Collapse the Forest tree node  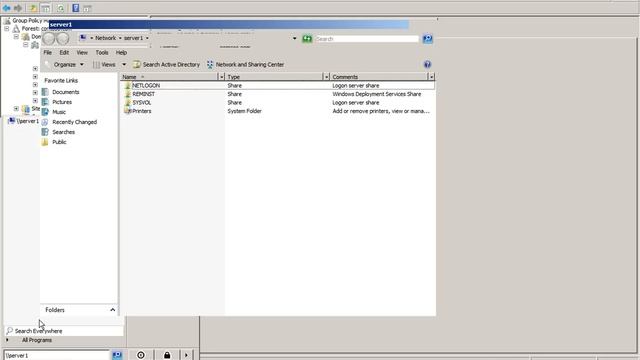[x=7, y=29]
